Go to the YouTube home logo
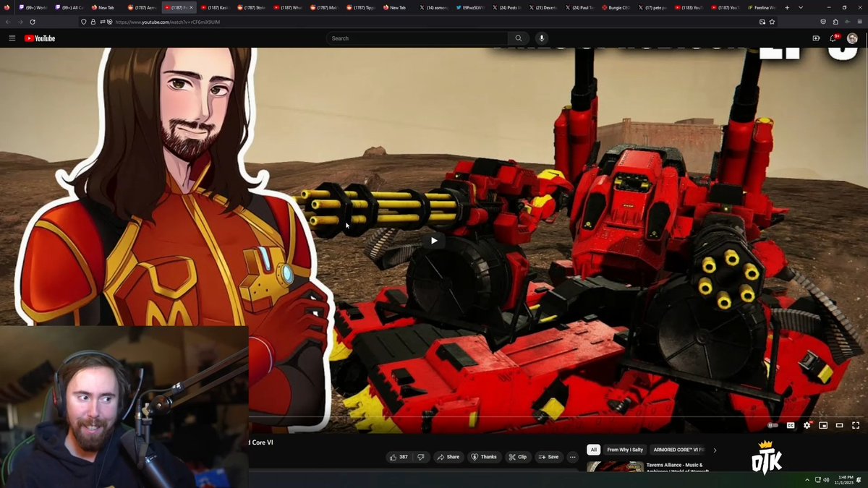Screen dimensions: 868x488 coord(40,38)
